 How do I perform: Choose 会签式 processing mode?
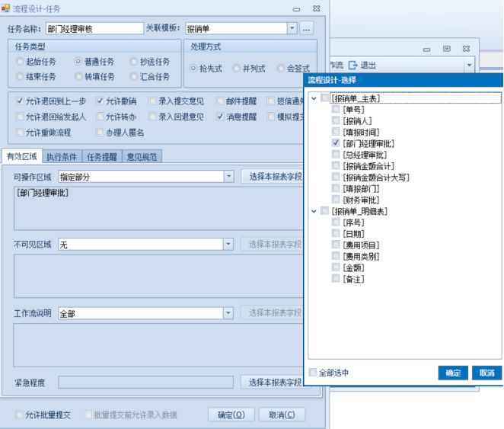click(282, 69)
